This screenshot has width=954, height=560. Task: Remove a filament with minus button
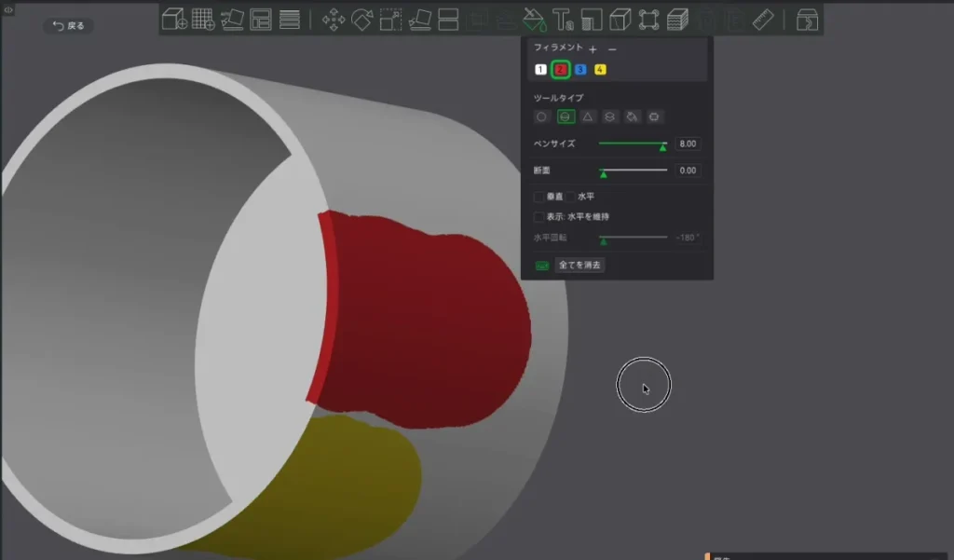(612, 49)
